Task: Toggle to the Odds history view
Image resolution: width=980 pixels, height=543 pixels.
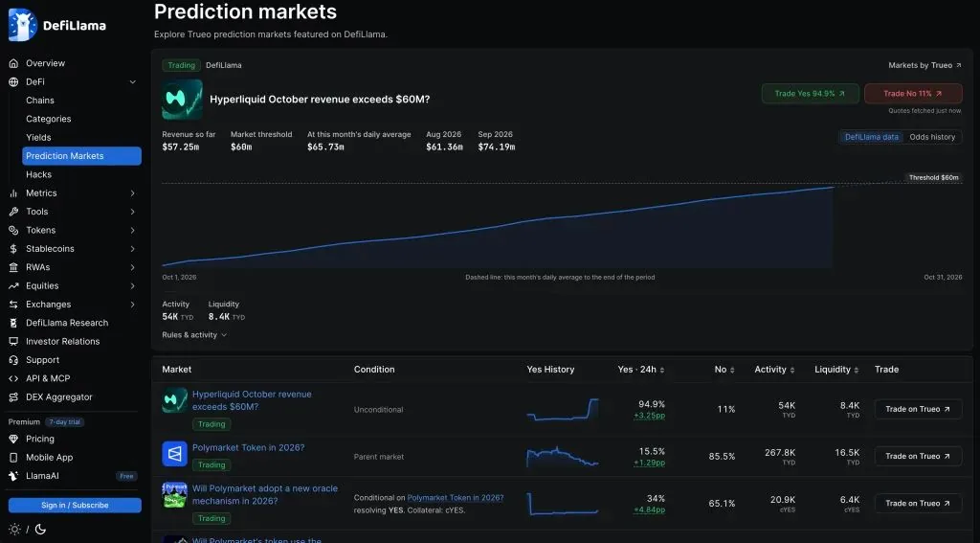Action: (932, 137)
